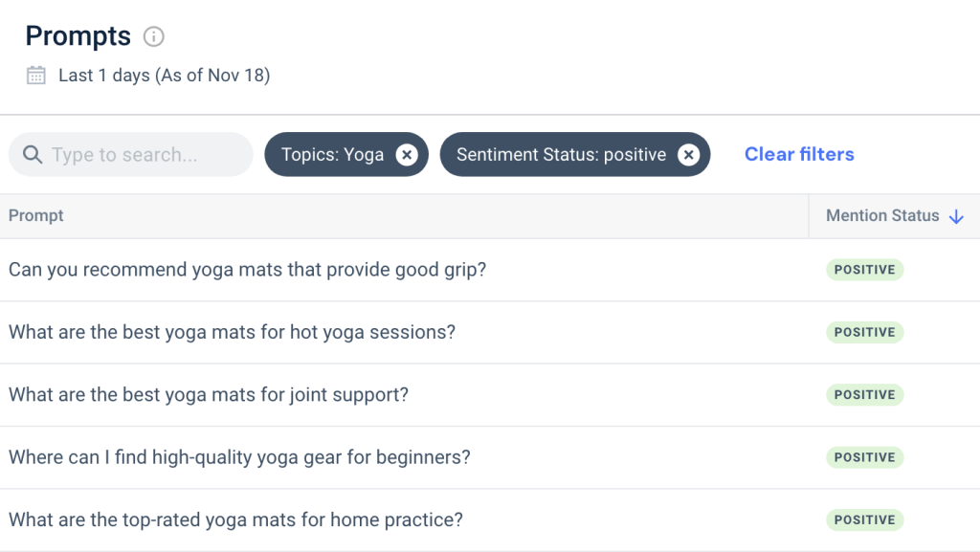This screenshot has width=980, height=552.
Task: Remove the Topics: Yoga filter chip
Action: pyautogui.click(x=407, y=155)
